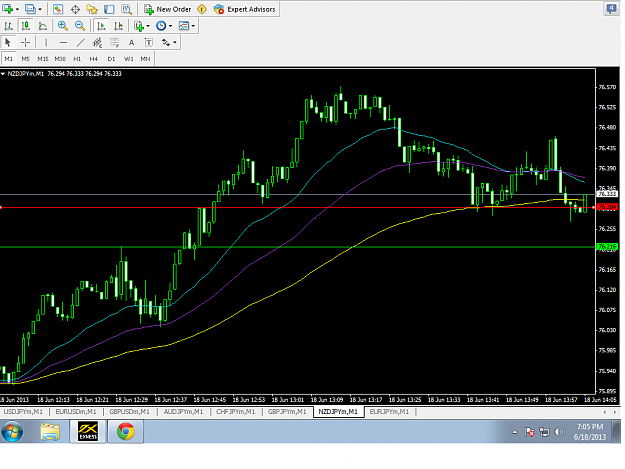The width and height of the screenshot is (625, 469).
Task: Expand the New Chart dropdown arrow
Action: coord(17,10)
